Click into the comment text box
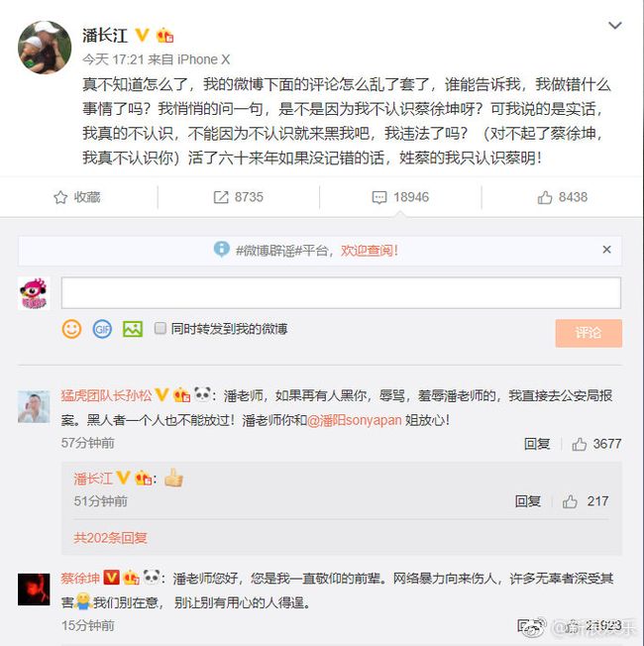The height and width of the screenshot is (646, 644). 341,293
